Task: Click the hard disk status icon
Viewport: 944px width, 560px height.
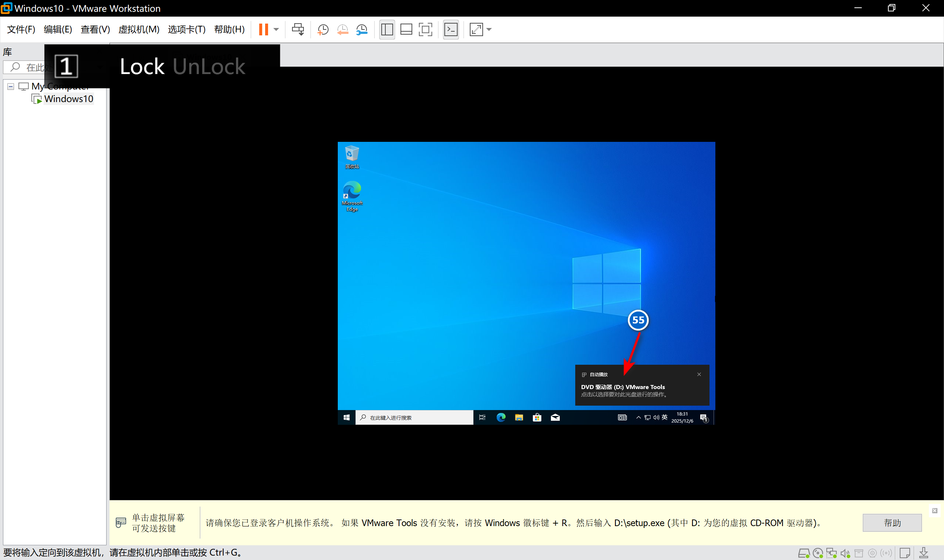Action: [x=804, y=553]
